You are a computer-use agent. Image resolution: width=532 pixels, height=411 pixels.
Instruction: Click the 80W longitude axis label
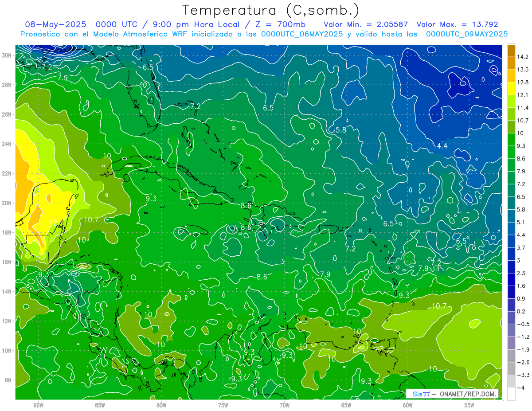pos(161,406)
